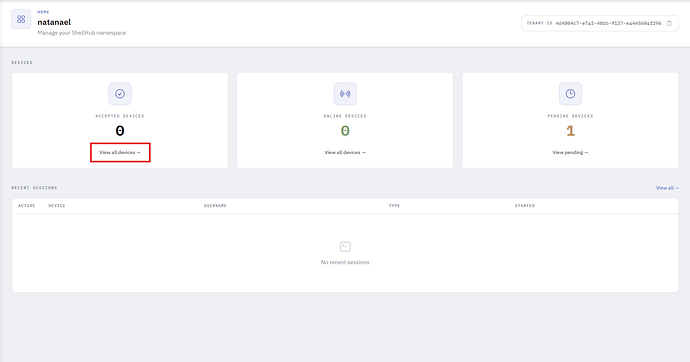Click the home grid icon beside natanael
This screenshot has width=690, height=362.
(x=21, y=19)
